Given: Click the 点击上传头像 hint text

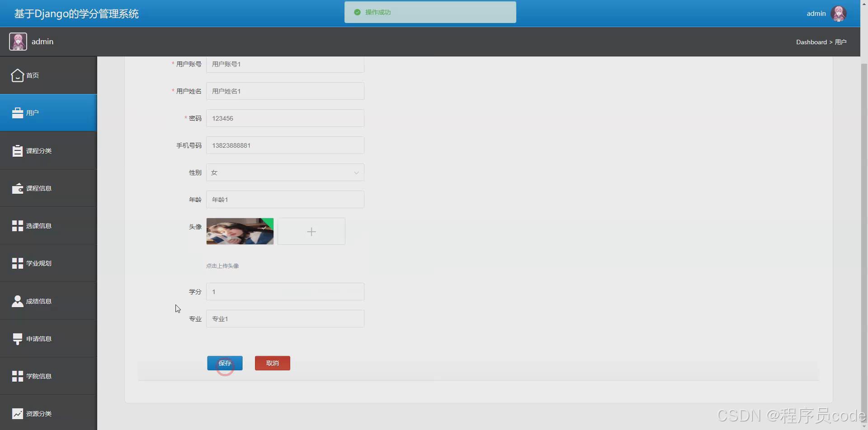Looking at the screenshot, I should 222,266.
